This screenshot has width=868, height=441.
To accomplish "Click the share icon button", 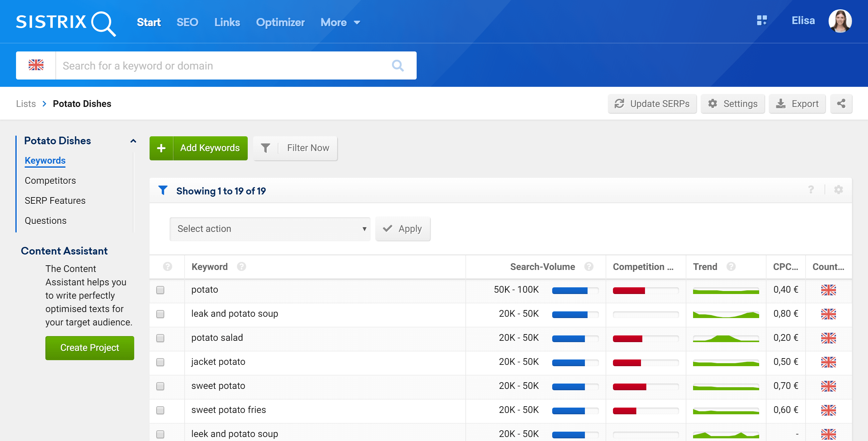I will [x=841, y=104].
